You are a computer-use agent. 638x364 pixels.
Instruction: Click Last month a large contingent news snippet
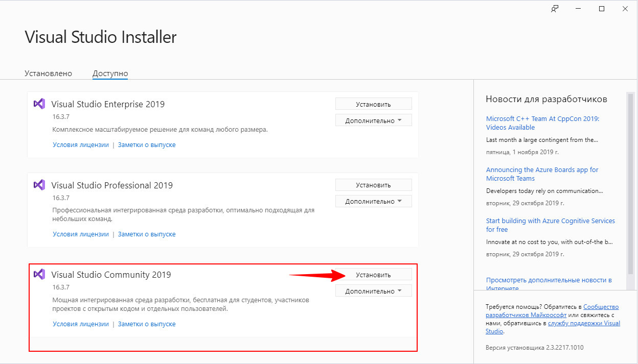(542, 139)
